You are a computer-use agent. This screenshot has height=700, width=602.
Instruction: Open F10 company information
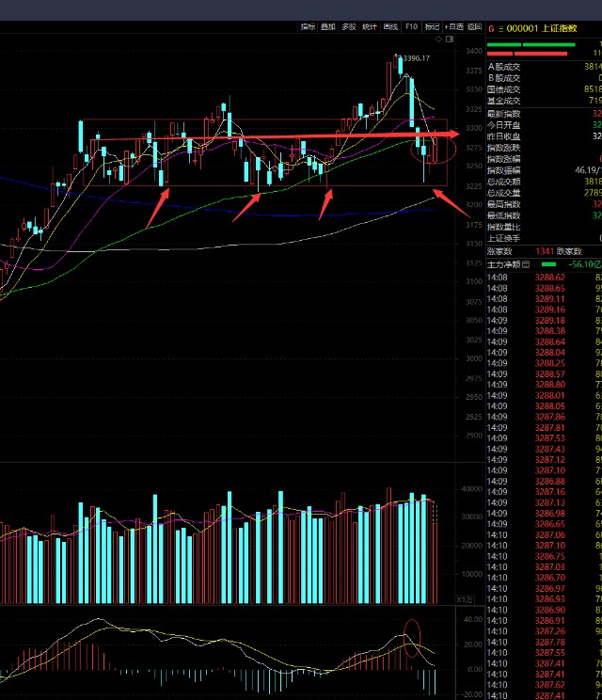[411, 27]
